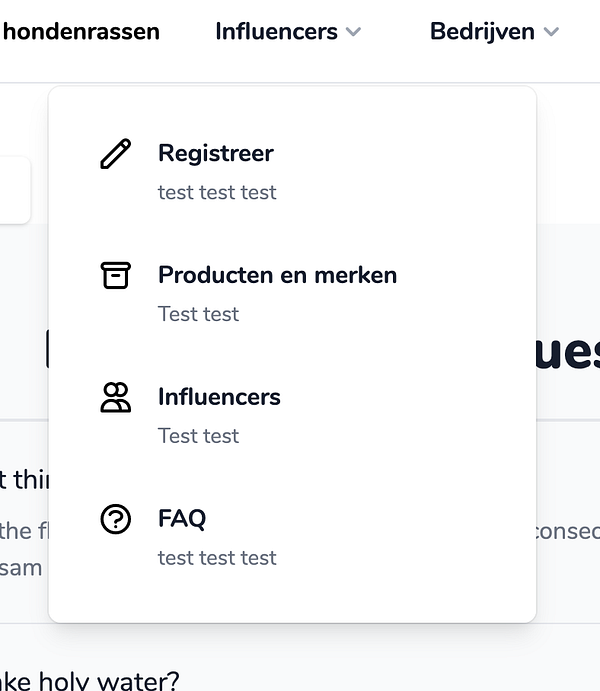Click the archive box icon
This screenshot has width=600, height=691.
116,275
